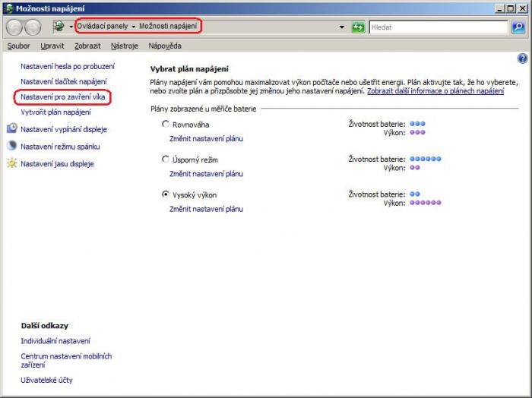Image resolution: width=532 pixels, height=398 pixels.
Task: Click in the Hledat search field
Action: click(437, 27)
